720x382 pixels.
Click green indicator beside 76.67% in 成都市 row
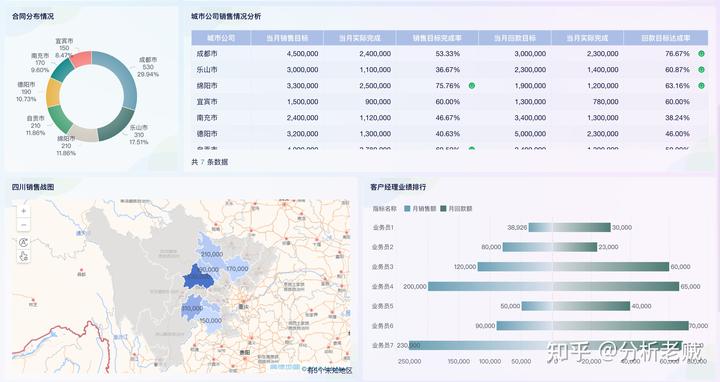coord(701,54)
